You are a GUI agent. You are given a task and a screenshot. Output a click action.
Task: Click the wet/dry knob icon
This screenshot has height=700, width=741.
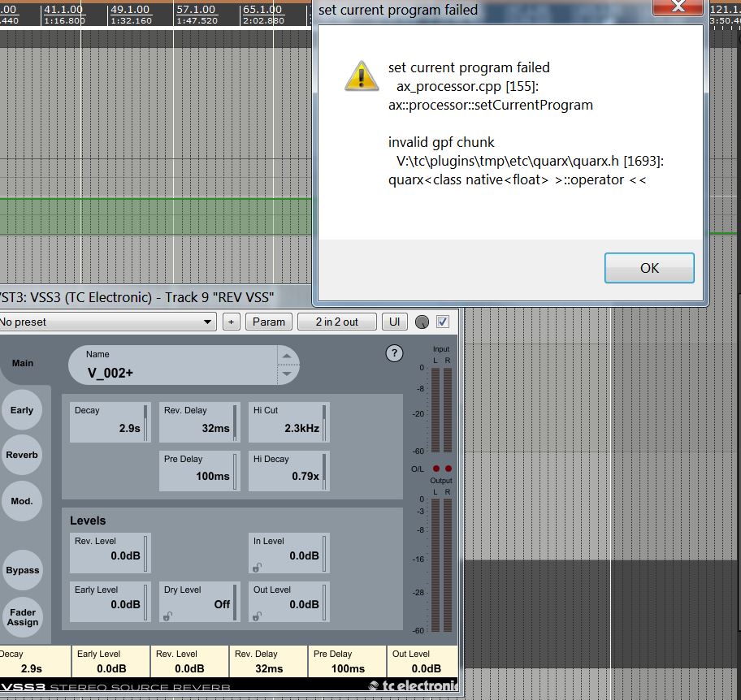[x=422, y=322]
